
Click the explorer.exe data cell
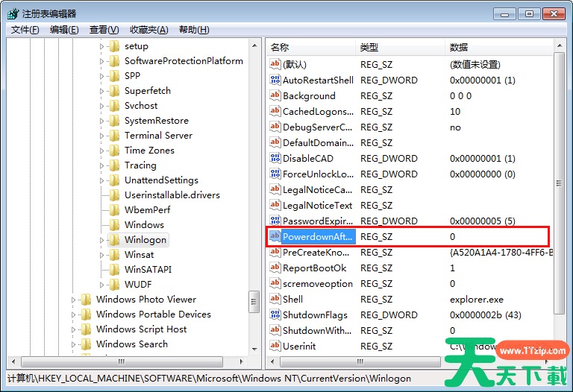pos(477,300)
